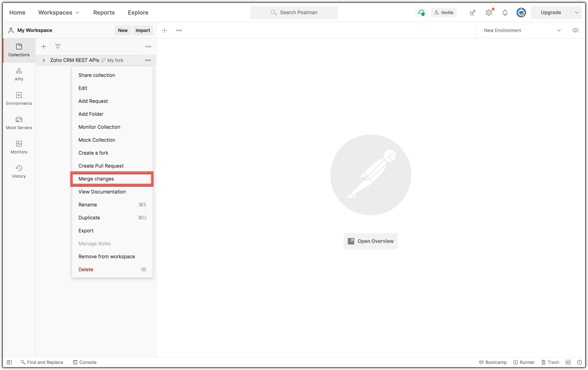Screen dimensions: 588x370
Task: Expand the Zoho CRM REST APIs collection
Action: tap(44, 60)
